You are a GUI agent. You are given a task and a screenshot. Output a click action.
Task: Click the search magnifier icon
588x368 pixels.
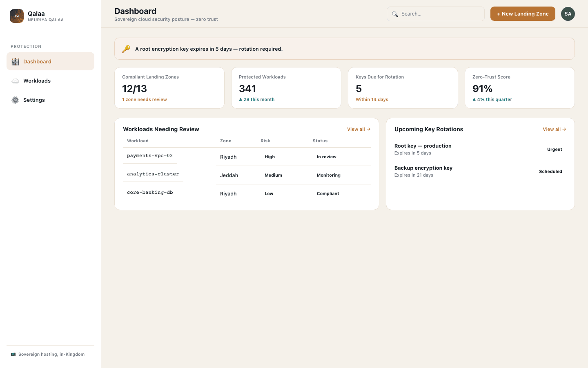395,14
